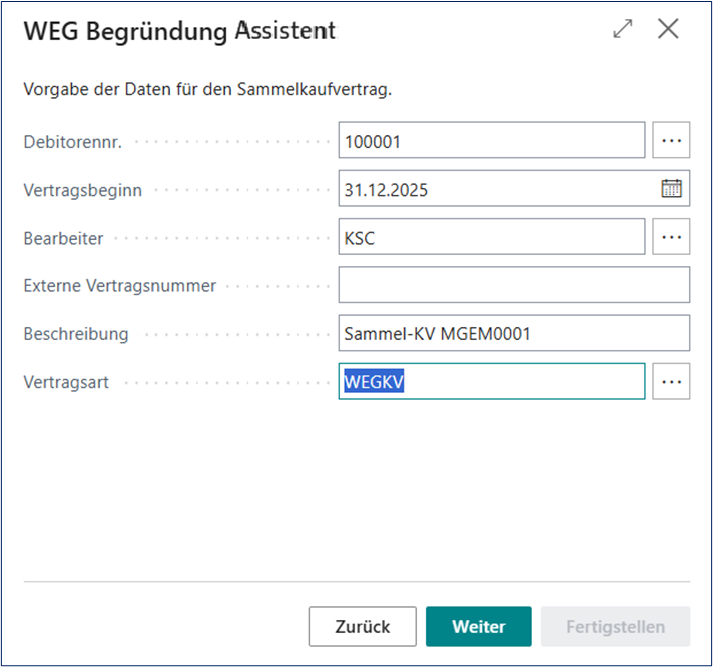Click the Debitorennr. label text
The image size is (713, 667).
pyautogui.click(x=73, y=142)
